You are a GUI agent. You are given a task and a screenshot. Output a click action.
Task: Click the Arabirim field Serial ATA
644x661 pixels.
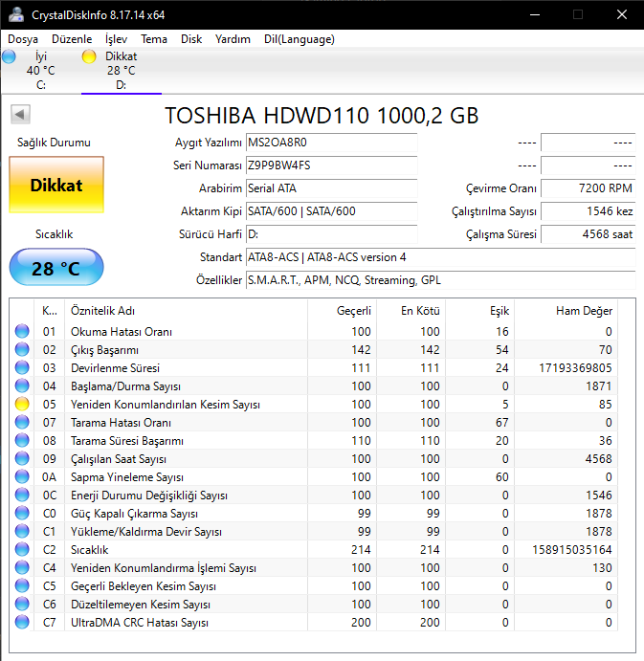pyautogui.click(x=331, y=188)
